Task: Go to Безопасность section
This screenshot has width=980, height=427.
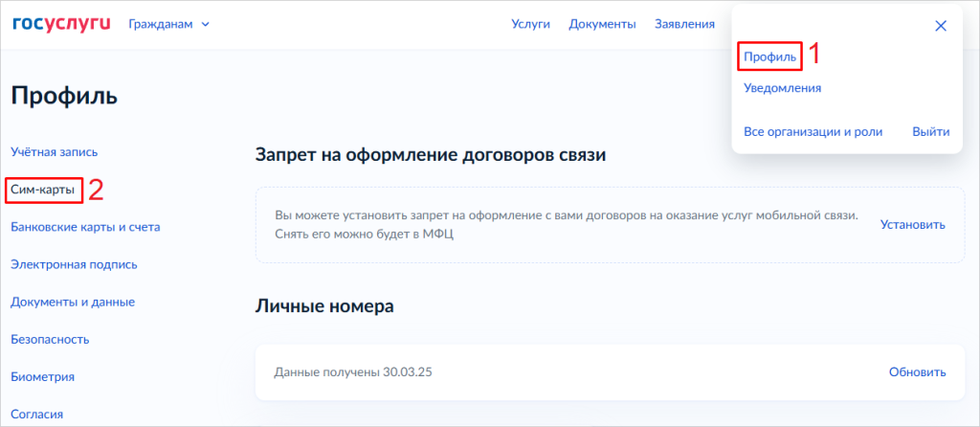Action: [x=50, y=339]
